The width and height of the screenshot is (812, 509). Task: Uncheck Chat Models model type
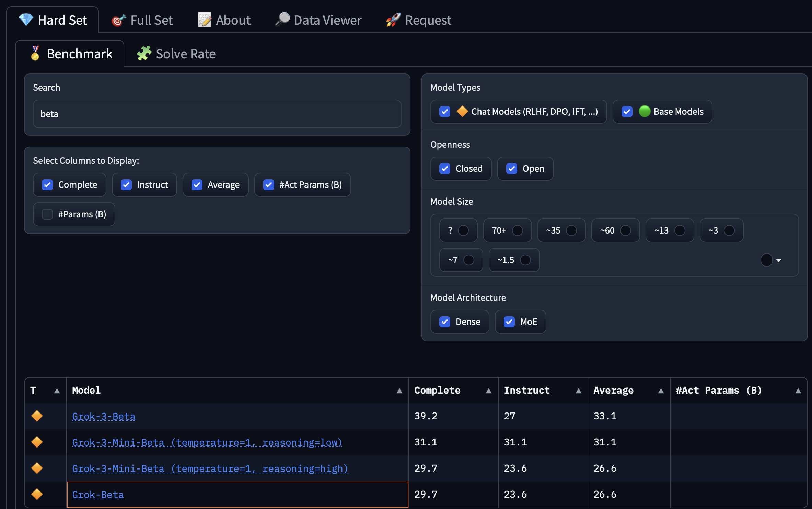click(x=445, y=112)
